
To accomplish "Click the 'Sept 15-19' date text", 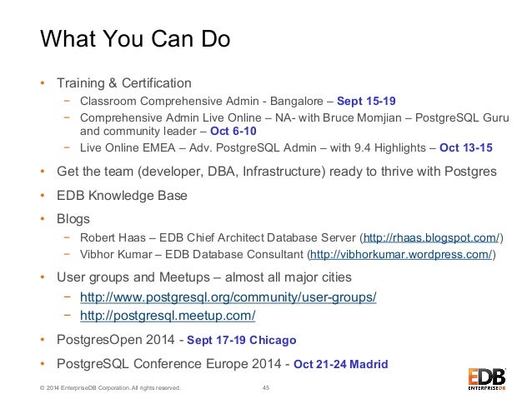I will (366, 101).
